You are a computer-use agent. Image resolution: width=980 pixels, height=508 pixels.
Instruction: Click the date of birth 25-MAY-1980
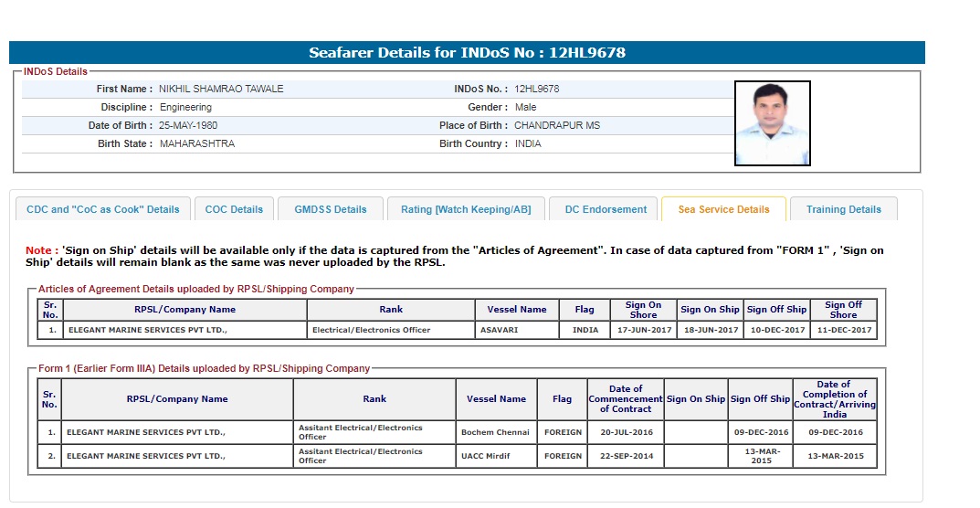click(188, 125)
